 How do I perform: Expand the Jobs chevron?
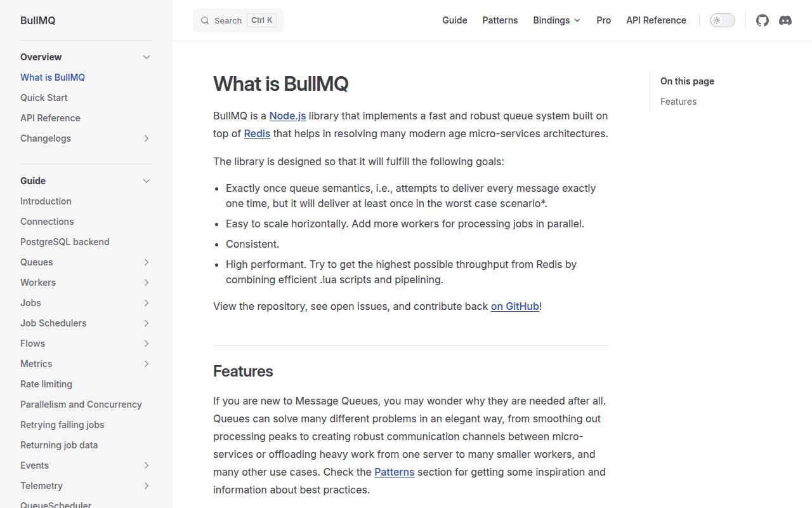coord(147,303)
